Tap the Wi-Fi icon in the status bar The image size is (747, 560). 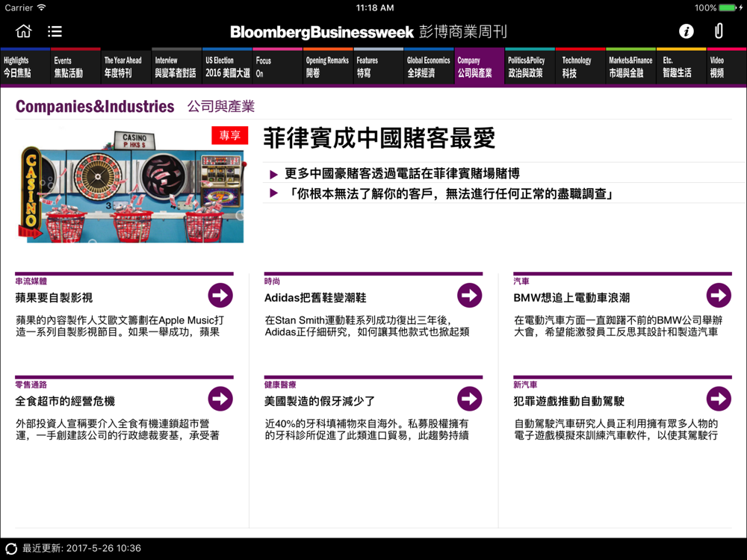coord(41,7)
